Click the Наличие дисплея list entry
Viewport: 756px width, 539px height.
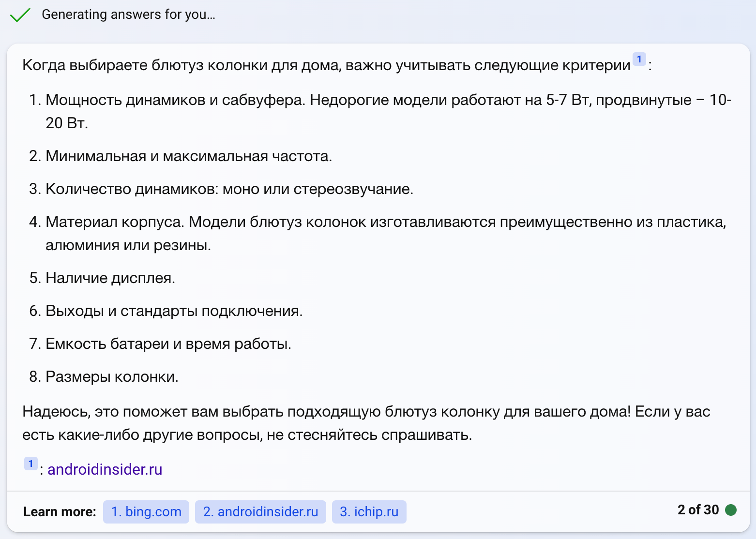(110, 278)
